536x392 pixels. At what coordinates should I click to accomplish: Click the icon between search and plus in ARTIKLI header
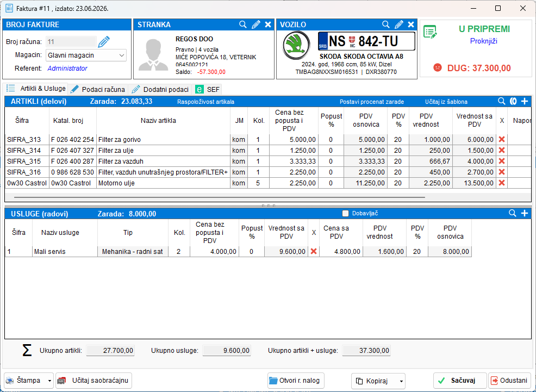pos(513,101)
